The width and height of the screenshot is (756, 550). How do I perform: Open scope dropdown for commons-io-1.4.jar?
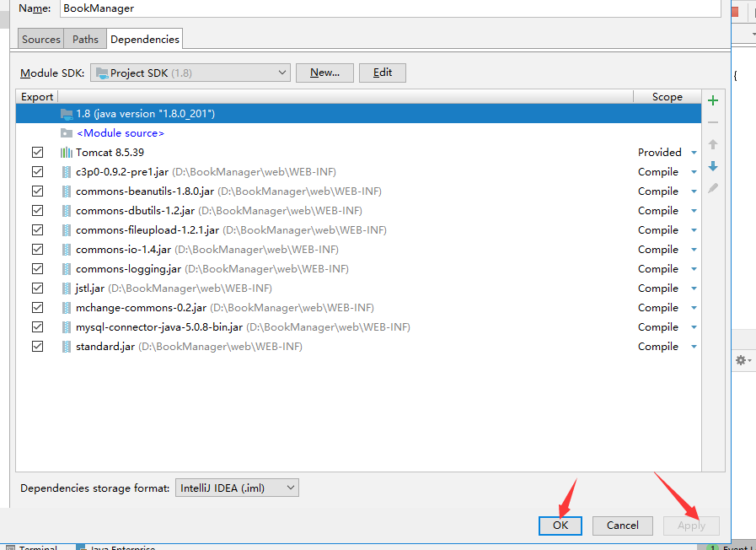(x=694, y=250)
